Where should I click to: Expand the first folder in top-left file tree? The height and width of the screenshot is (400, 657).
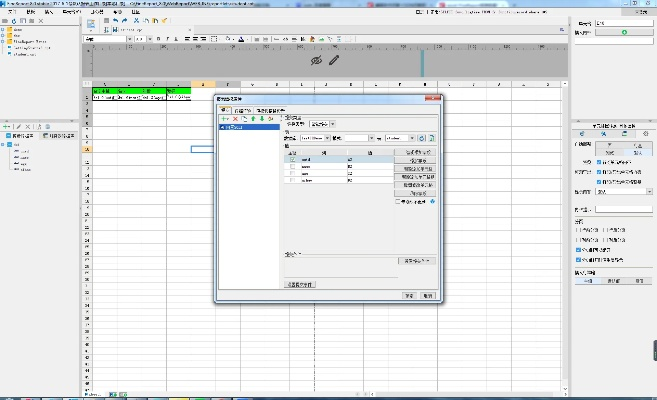(x=4, y=30)
